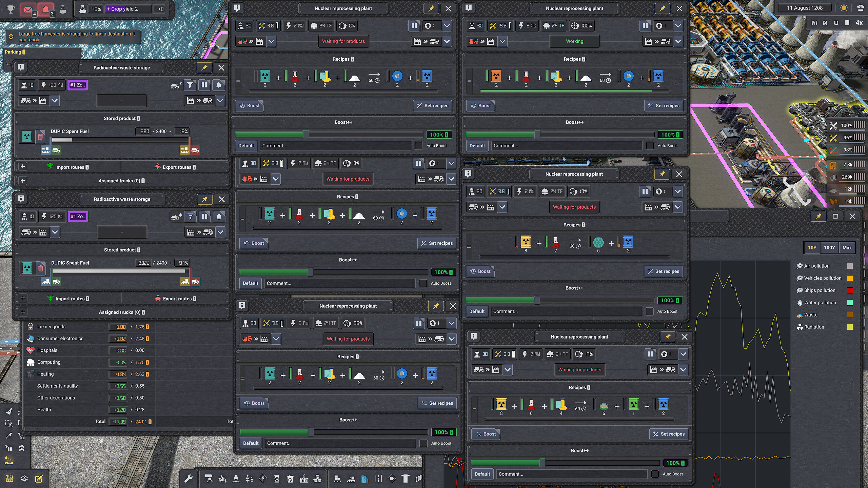868x488 pixels.
Task: Toggle Auto Boost on bottom-right reprocessing plant
Action: pos(655,474)
